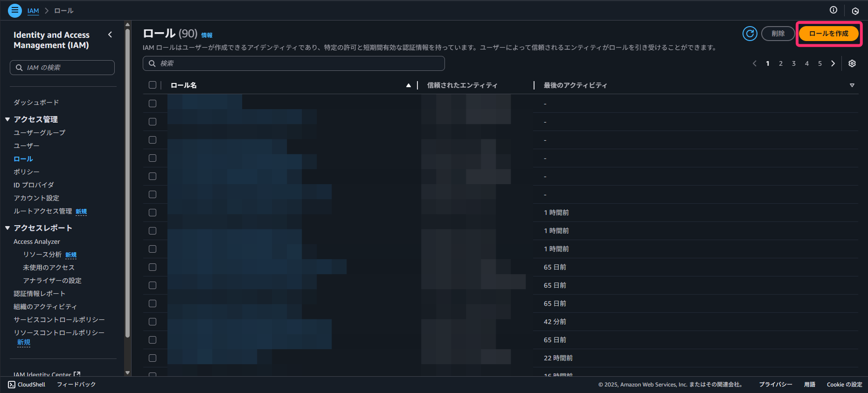This screenshot has width=868, height=393.
Task: Open the 情報 link beside the ロール heading
Action: click(x=207, y=35)
